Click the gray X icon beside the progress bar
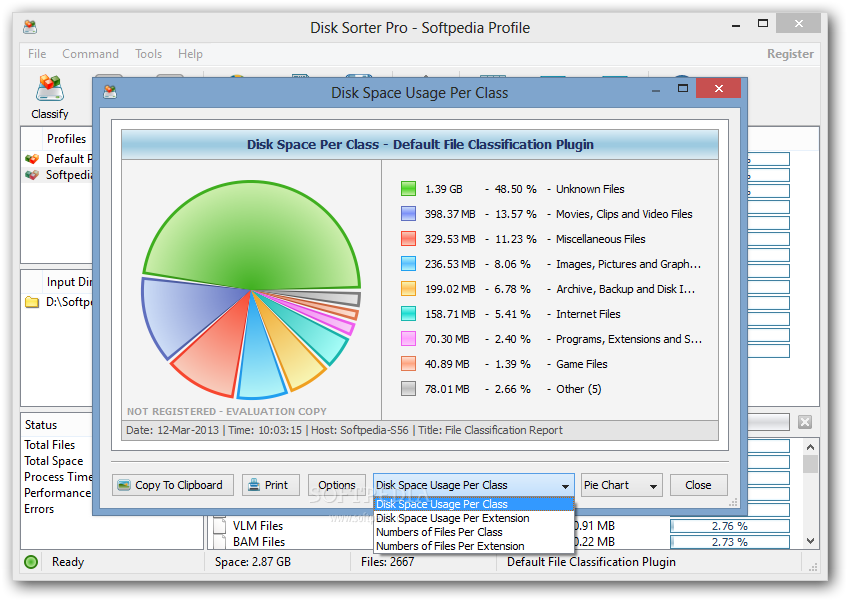Screen dimensions: 848x601 [805, 422]
